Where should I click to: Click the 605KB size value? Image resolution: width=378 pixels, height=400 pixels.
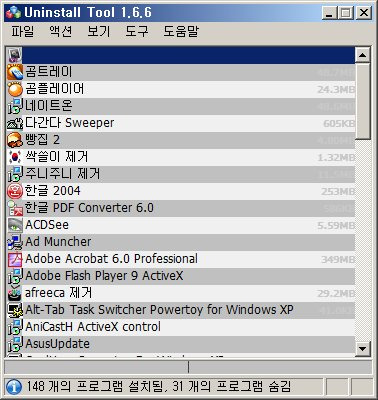pyautogui.click(x=339, y=123)
